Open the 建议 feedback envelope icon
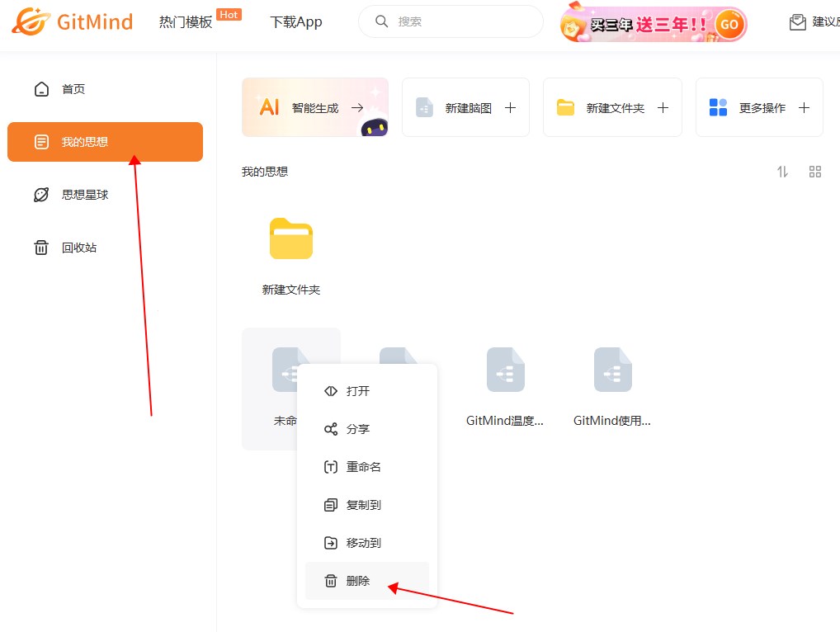 798,22
